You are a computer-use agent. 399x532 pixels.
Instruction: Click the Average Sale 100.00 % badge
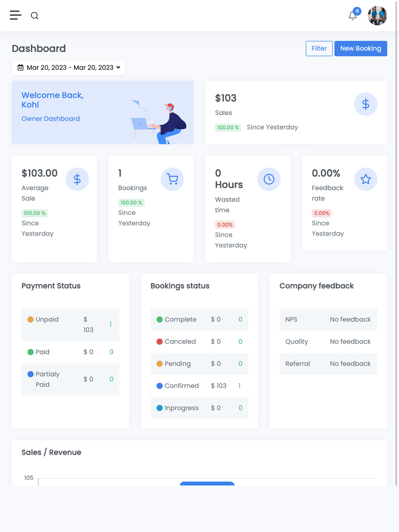pos(35,213)
